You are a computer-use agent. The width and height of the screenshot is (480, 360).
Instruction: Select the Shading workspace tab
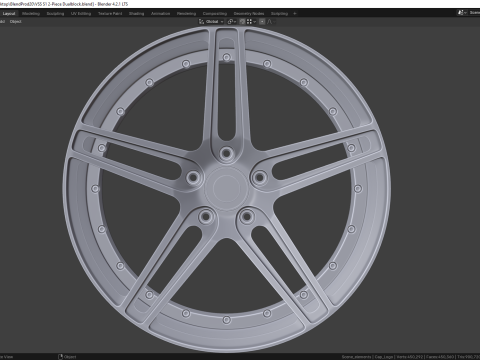tap(136, 14)
